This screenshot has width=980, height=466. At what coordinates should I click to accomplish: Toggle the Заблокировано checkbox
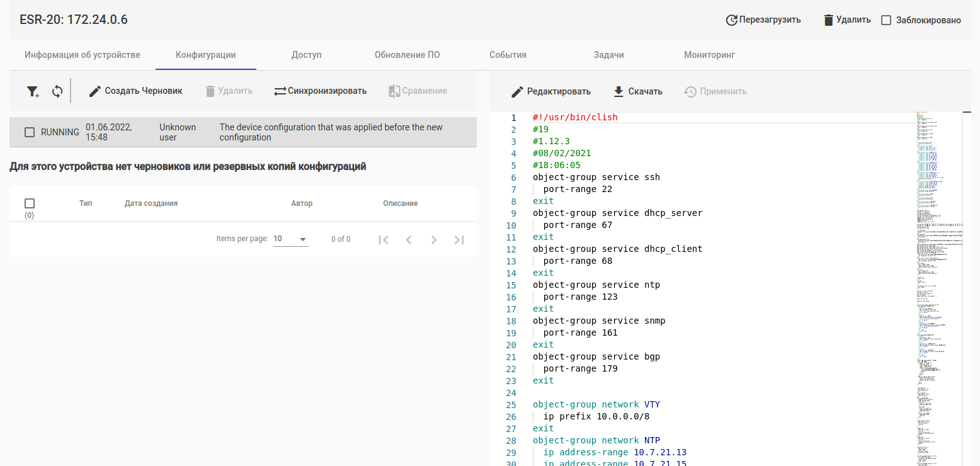(x=886, y=20)
